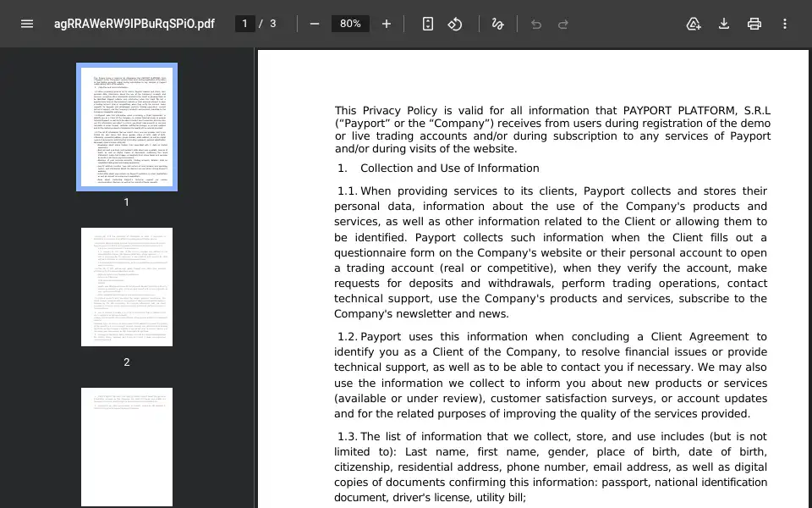812x508 pixels.
Task: Download the PDF file
Action: 724,24
